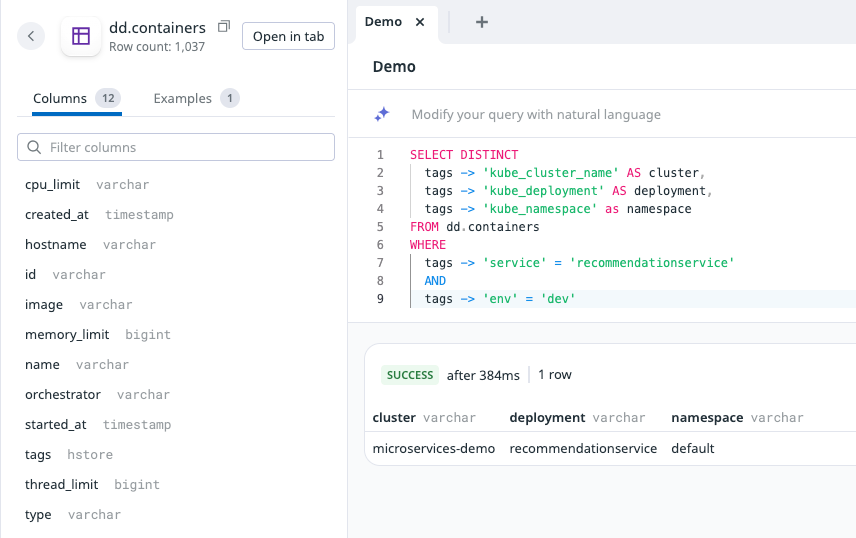
Task: Click the dd.containers table icon
Action: point(81,36)
